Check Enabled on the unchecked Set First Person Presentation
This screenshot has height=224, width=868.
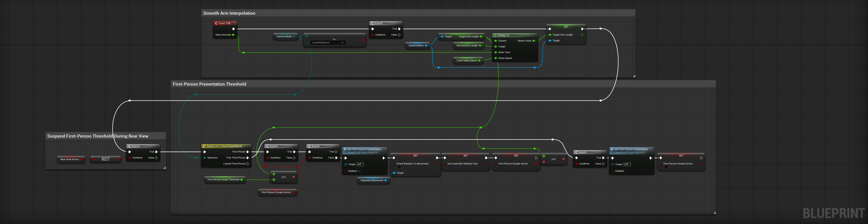click(626, 171)
